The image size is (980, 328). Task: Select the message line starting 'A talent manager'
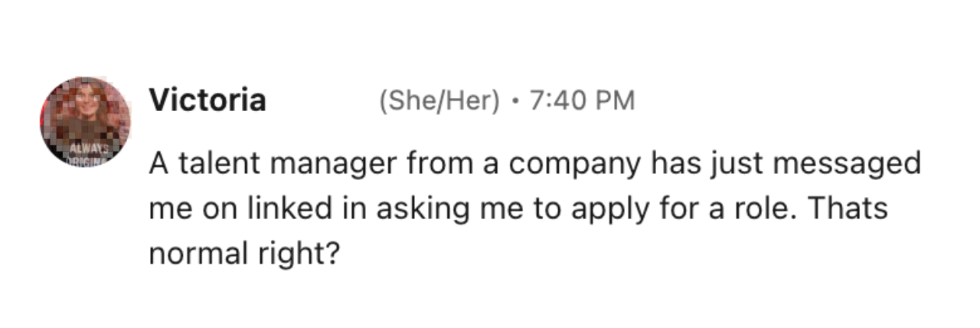pyautogui.click(x=534, y=165)
